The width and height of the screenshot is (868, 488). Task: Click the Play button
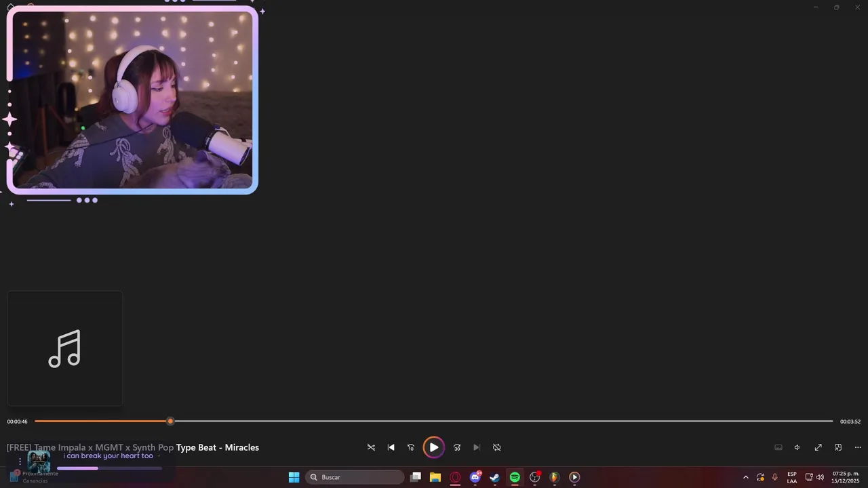click(434, 447)
